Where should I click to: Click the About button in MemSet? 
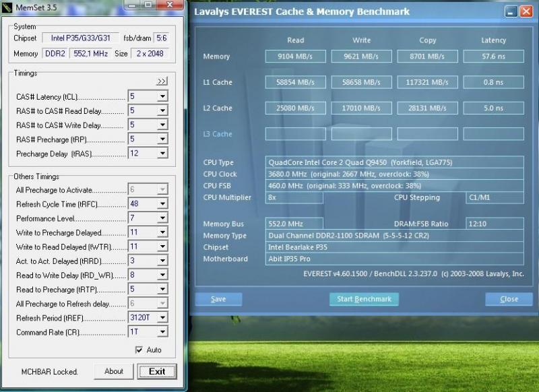(114, 371)
